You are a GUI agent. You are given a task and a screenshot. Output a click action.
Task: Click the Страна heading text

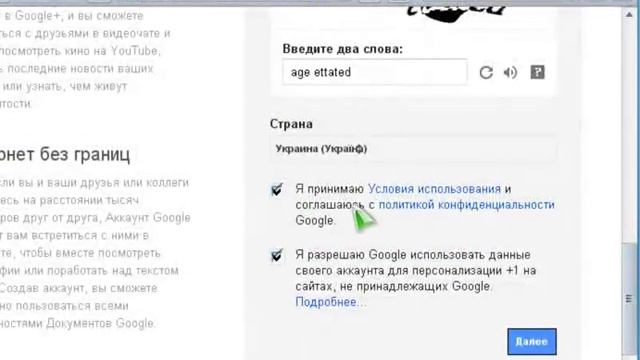tap(291, 124)
